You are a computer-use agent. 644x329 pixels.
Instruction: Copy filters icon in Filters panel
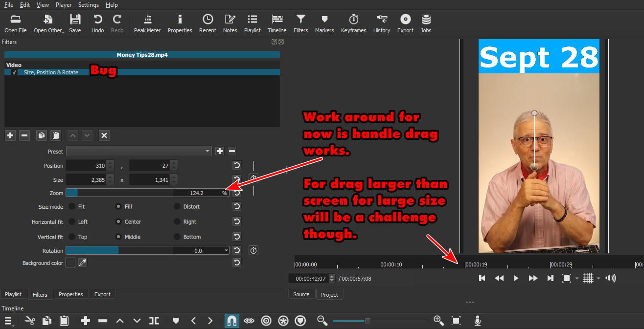coord(42,135)
